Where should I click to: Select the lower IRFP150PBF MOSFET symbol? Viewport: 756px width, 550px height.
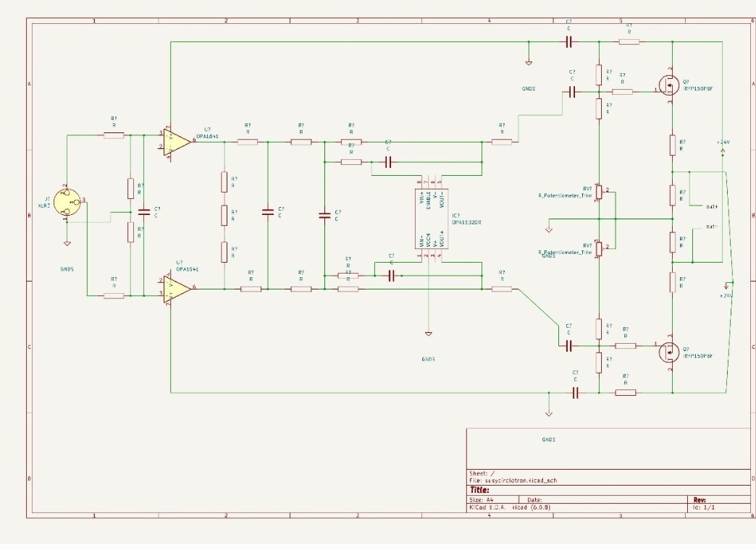pyautogui.click(x=669, y=352)
